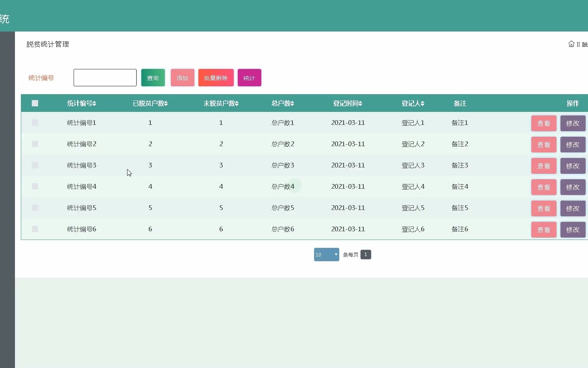Screen dimensions: 588x368
Task: Click 2021-03-11 date in 统计编号5 row
Action: click(x=348, y=208)
